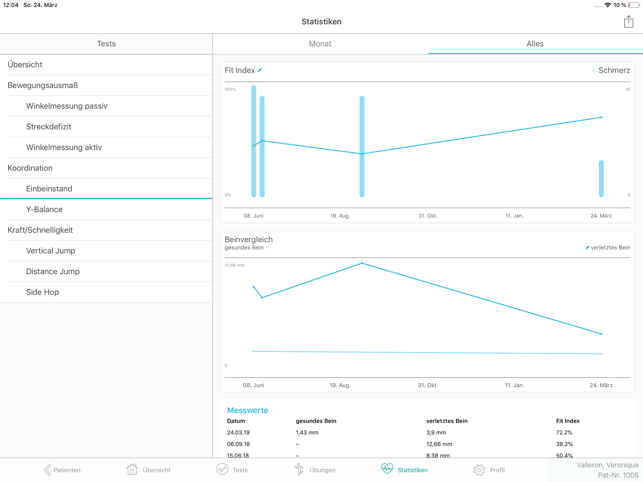Open Side Hop statistics

pyautogui.click(x=106, y=292)
